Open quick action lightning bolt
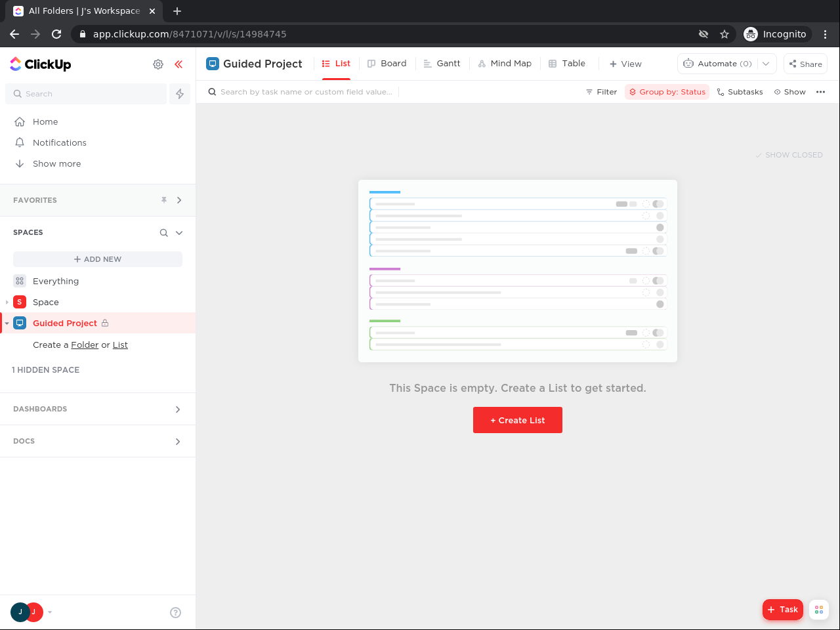The image size is (840, 630). [x=180, y=94]
